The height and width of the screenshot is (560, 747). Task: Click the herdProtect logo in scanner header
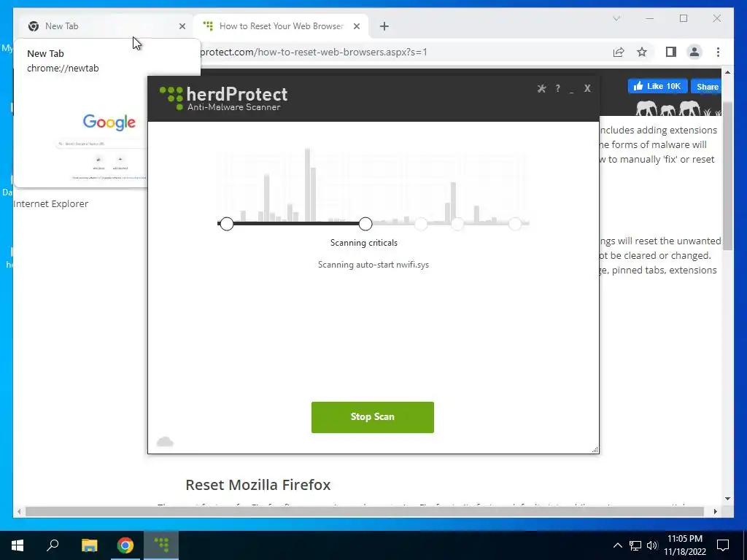click(x=223, y=98)
